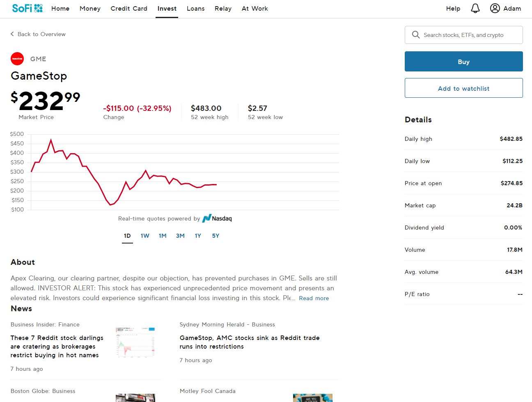The width and height of the screenshot is (532, 402).
Task: Go to the Loans section
Action: [195, 9]
